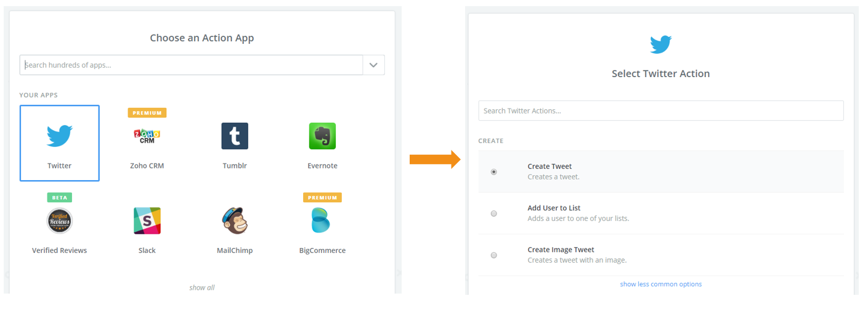Click the Twitter label under the bird icon
The width and height of the screenshot is (868, 309).
[x=60, y=166]
